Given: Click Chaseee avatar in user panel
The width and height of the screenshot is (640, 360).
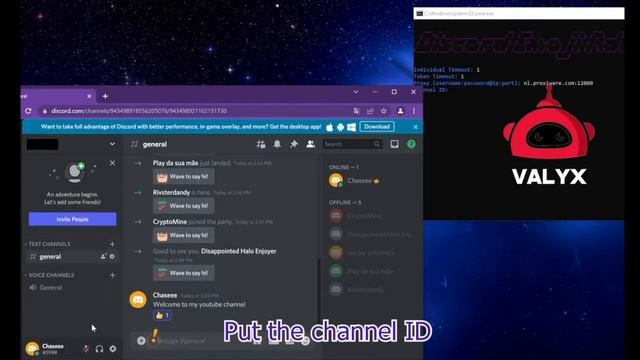Looking at the screenshot, I should [x=32, y=349].
